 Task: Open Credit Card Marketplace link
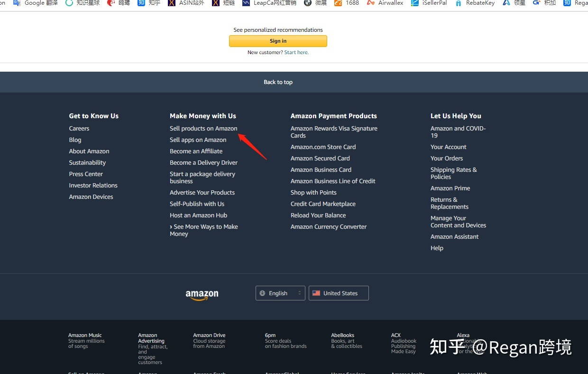coord(323,204)
